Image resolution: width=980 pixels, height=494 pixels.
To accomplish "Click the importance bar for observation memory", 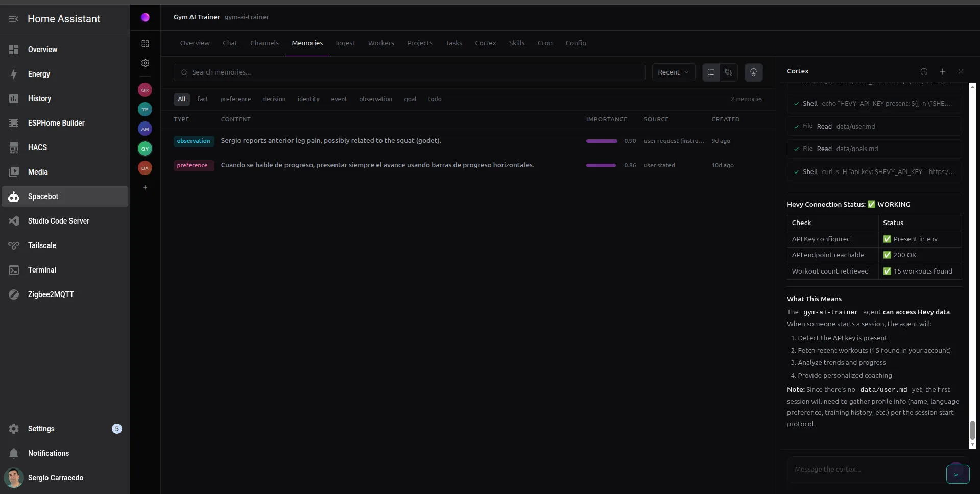I will tap(602, 141).
